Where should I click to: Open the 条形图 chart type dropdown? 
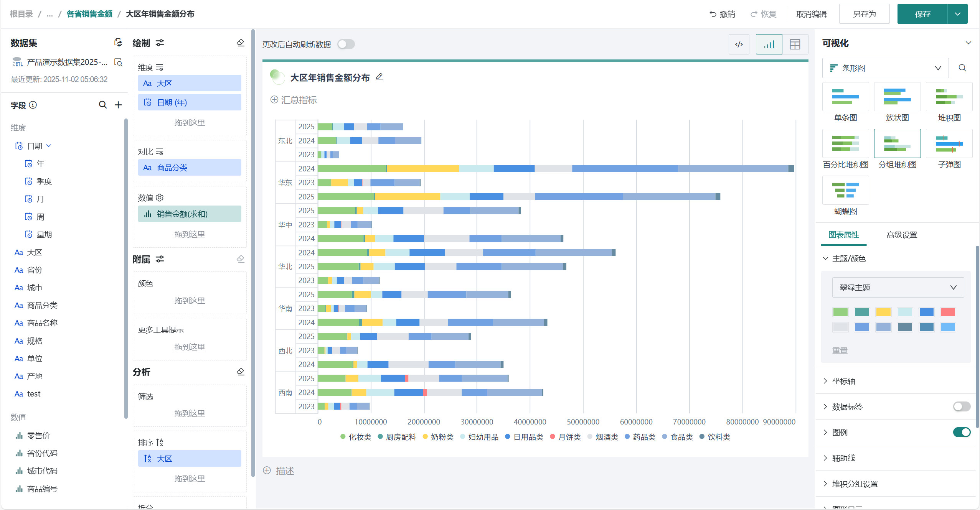pos(885,68)
